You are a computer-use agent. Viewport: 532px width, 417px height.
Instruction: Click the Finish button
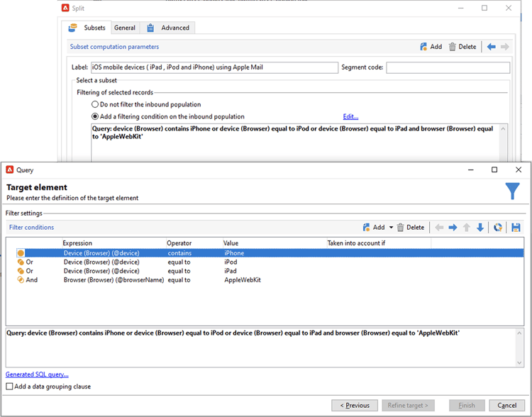(x=467, y=405)
